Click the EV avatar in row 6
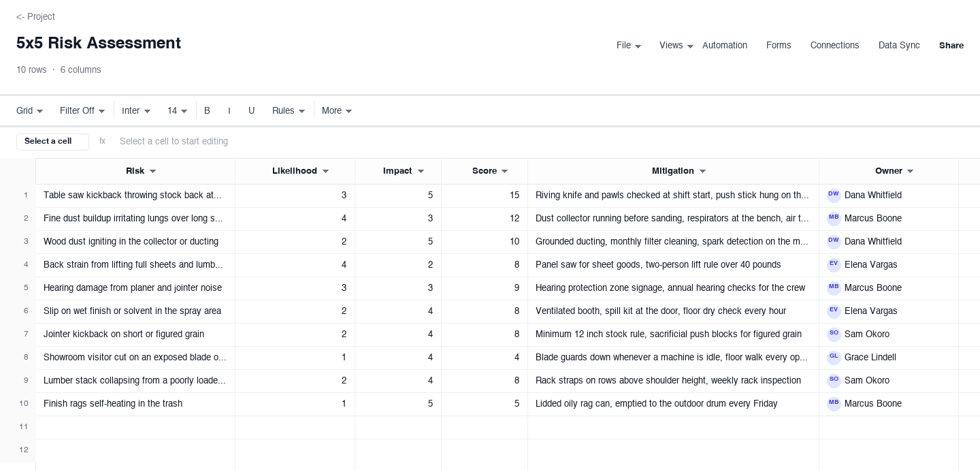This screenshot has width=980, height=470. pyautogui.click(x=834, y=311)
